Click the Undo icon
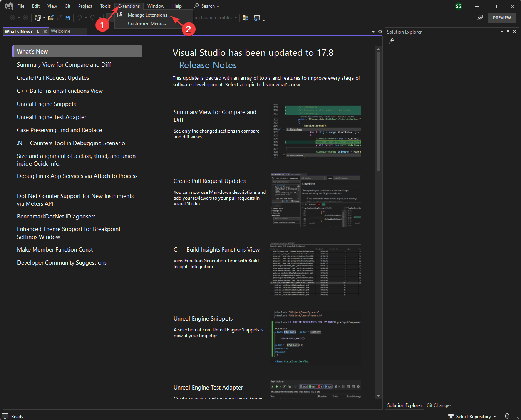The width and height of the screenshot is (521, 420). [79, 17]
